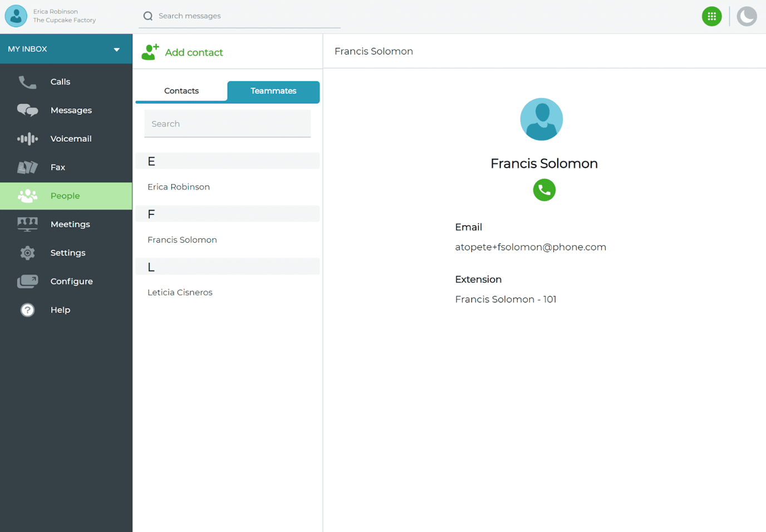Open the dial pad icon
The width and height of the screenshot is (766, 532).
711,16
